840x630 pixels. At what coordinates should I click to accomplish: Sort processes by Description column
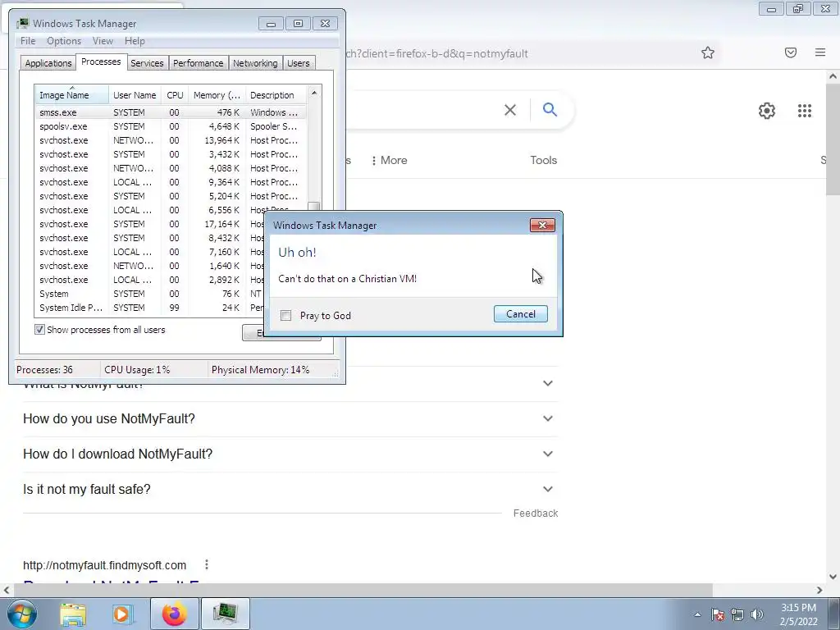[276, 95]
